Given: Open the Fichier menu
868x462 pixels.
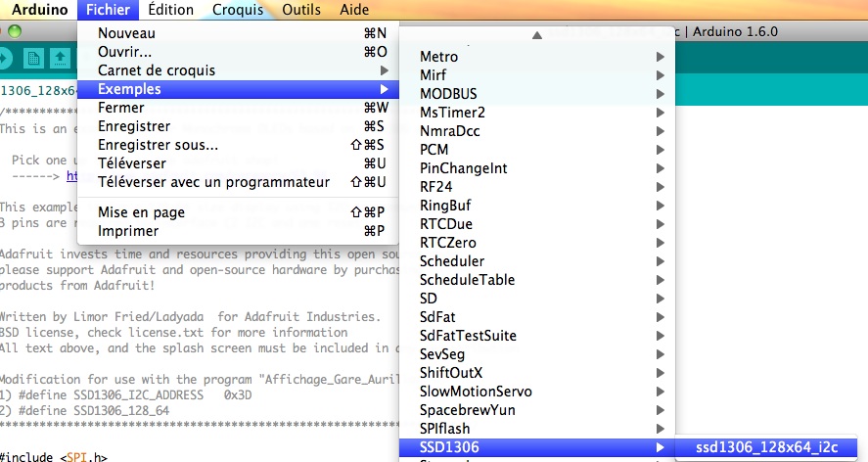Looking at the screenshot, I should (108, 10).
